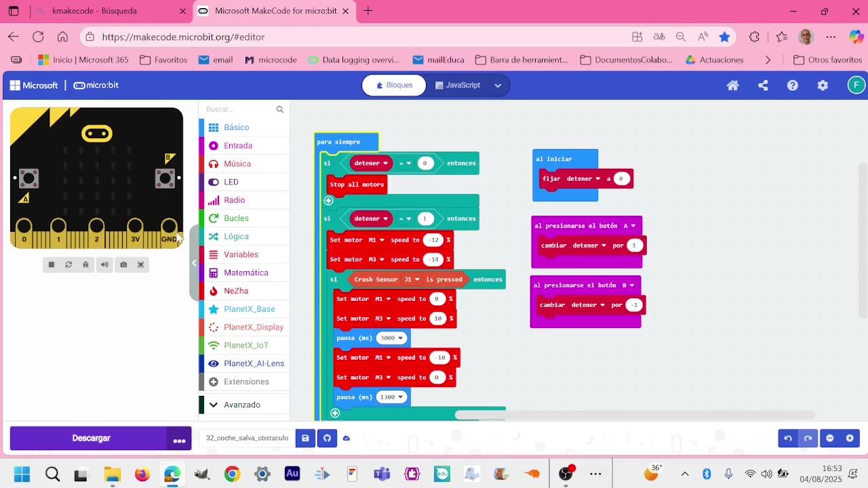Restart the simulator with the refresh icon

pyautogui.click(x=68, y=264)
